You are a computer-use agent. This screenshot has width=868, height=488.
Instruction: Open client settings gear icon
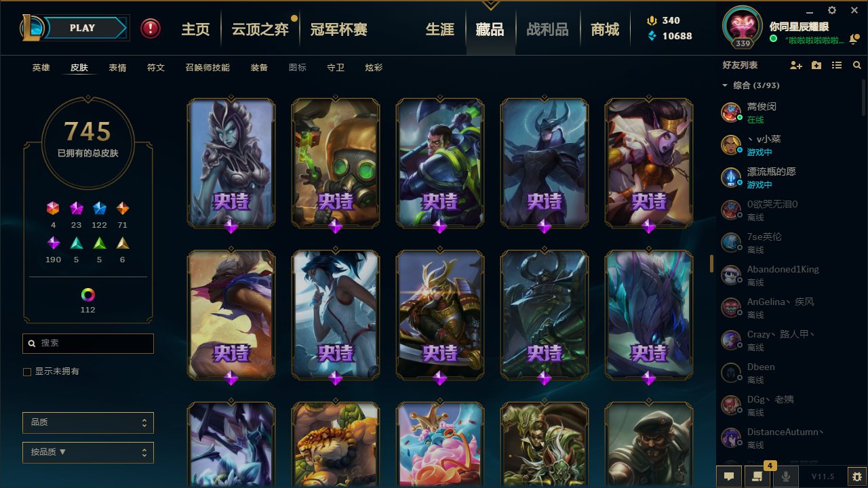tap(832, 10)
